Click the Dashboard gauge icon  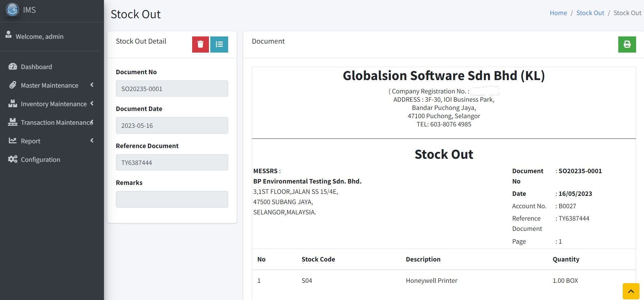[13, 66]
